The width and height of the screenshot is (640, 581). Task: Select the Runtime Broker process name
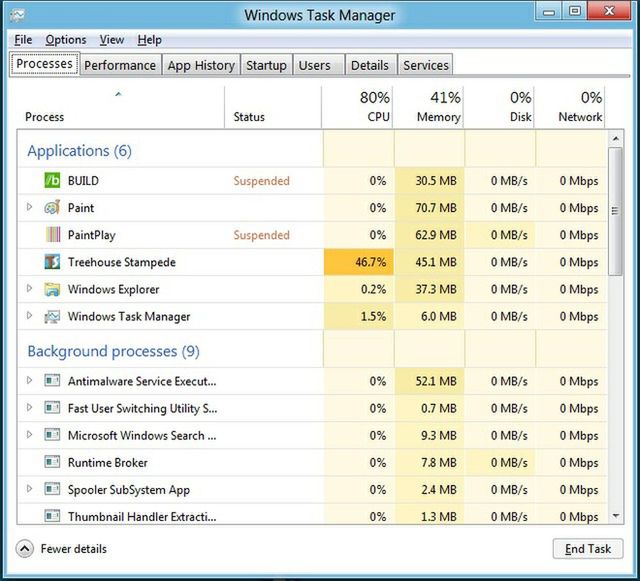click(x=108, y=462)
